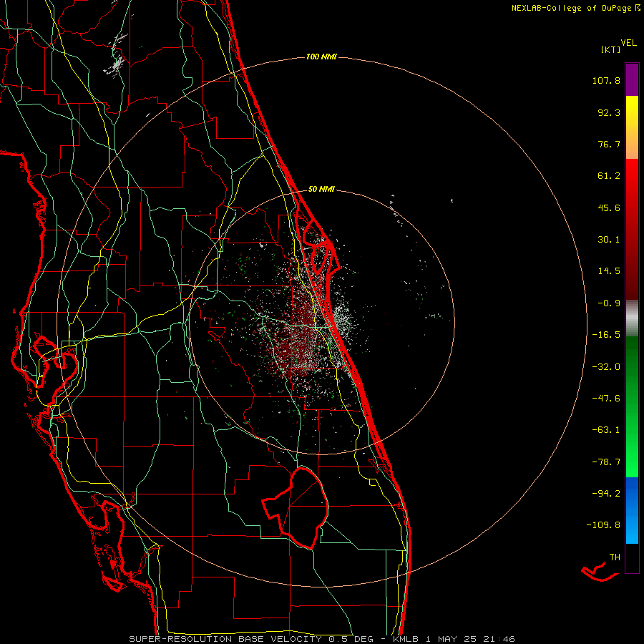Click the KMLB 1 MAY 25 21:46 timestamp
This screenshot has height=644, width=644.
[x=454, y=639]
